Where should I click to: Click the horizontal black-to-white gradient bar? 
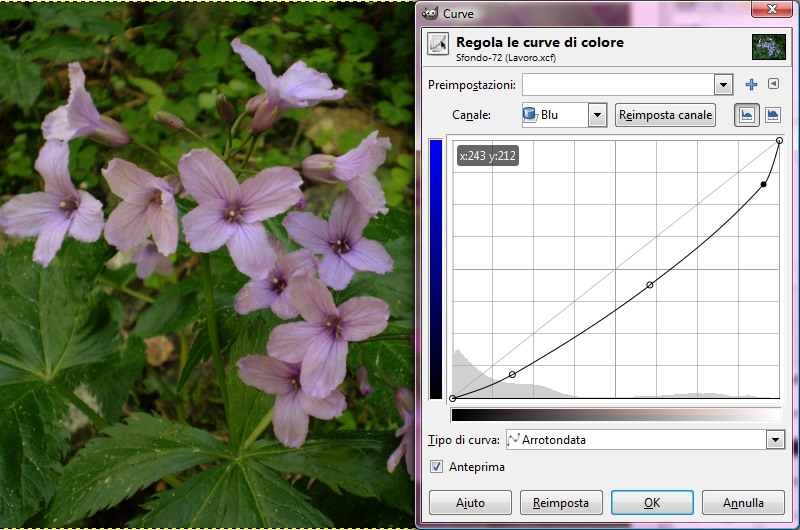click(x=616, y=415)
